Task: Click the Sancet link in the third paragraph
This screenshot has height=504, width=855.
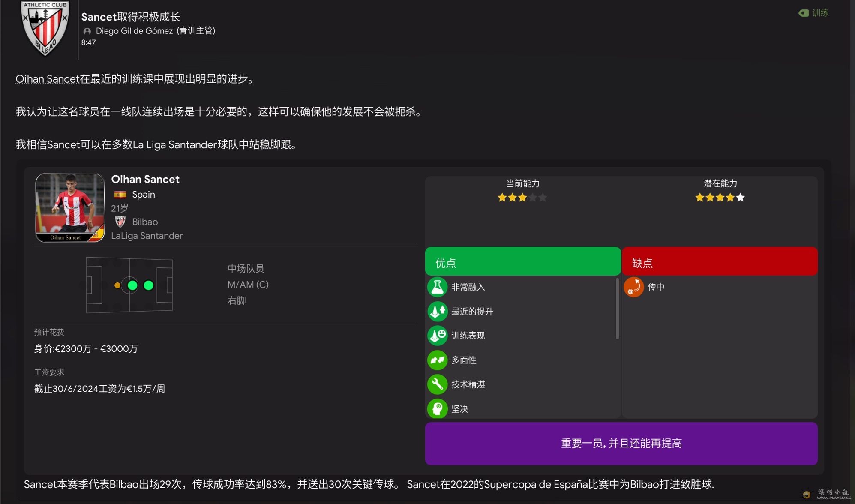Action: pyautogui.click(x=63, y=145)
